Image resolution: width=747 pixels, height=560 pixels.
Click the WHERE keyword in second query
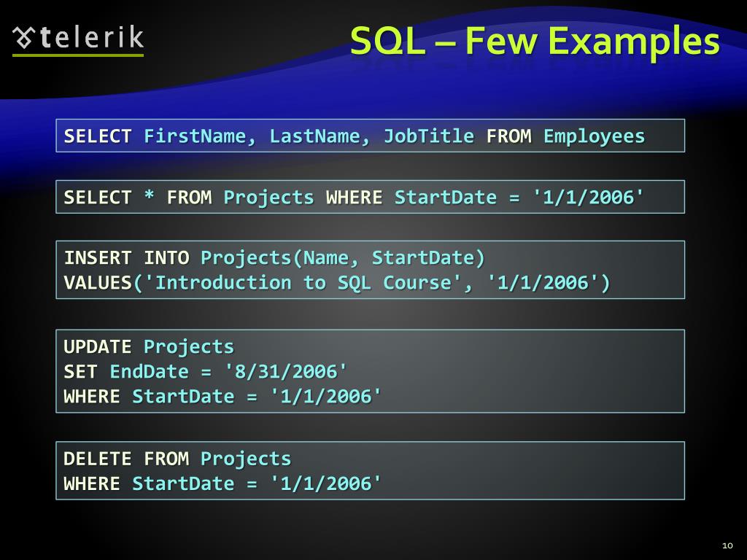[x=354, y=197]
